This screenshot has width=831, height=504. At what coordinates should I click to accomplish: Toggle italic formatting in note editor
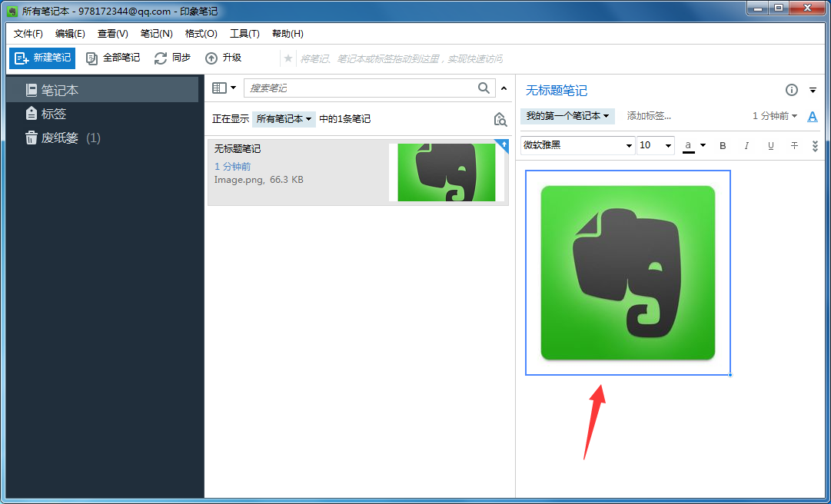click(x=746, y=145)
